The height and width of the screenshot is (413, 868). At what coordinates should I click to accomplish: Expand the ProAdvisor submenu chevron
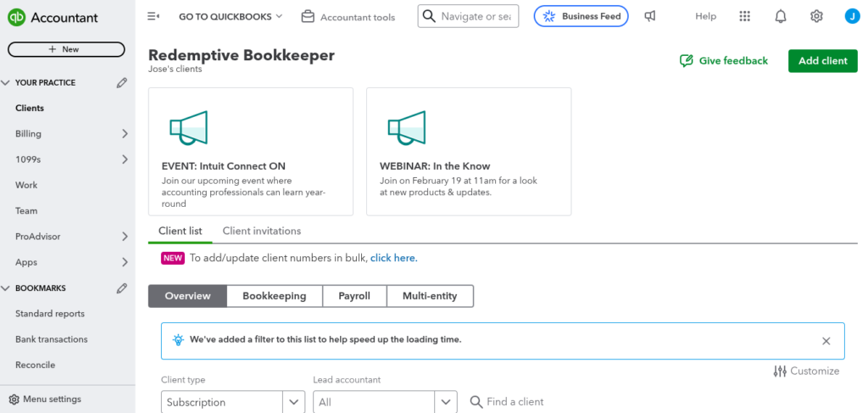pyautogui.click(x=125, y=237)
